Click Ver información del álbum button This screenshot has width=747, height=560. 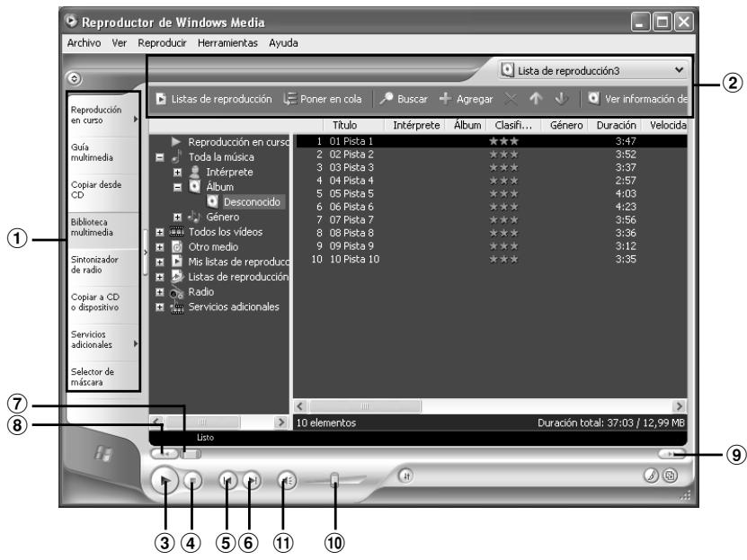(637, 99)
